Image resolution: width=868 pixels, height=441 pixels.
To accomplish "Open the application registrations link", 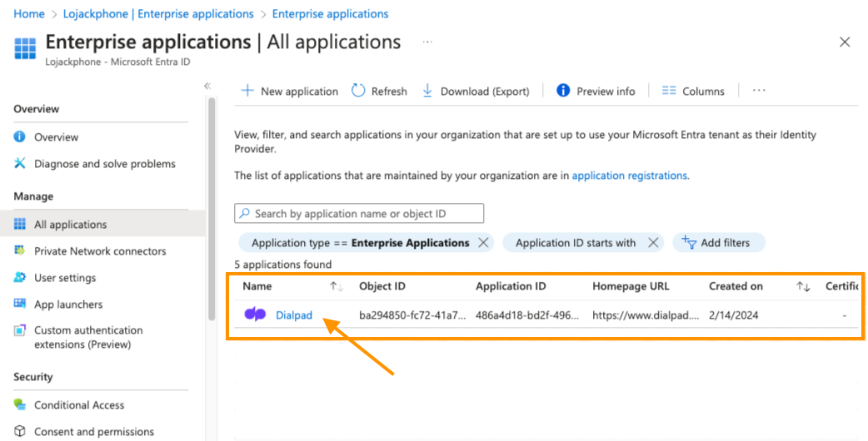I will pyautogui.click(x=630, y=176).
